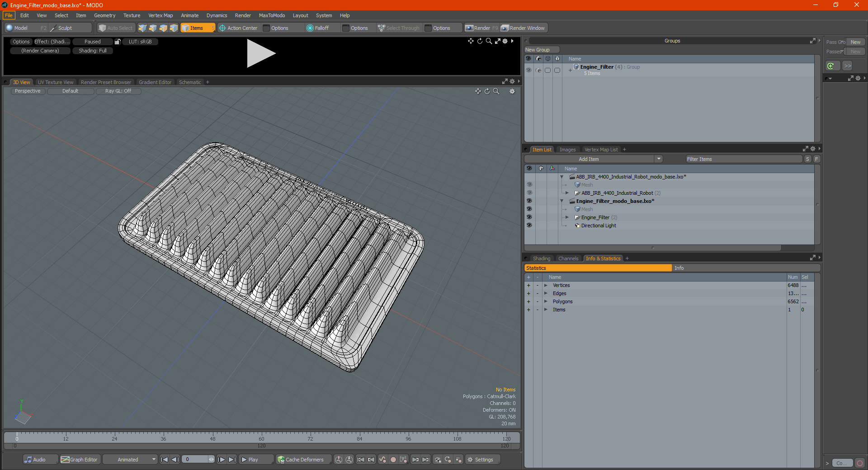Switch to the Channels tab
868x470 pixels.
(x=568, y=258)
